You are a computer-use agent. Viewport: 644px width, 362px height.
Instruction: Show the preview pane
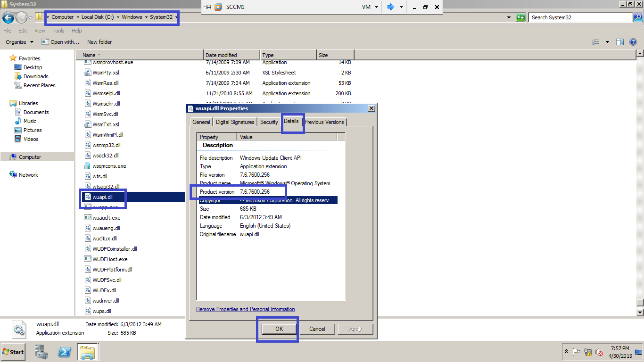(x=620, y=42)
